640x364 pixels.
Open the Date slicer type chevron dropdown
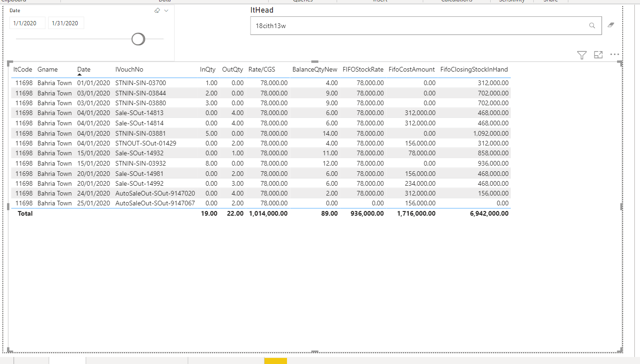166,10
